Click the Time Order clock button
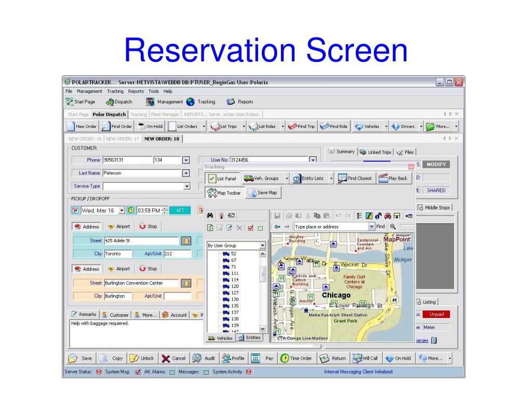The height and width of the screenshot is (399, 532). coord(297,358)
